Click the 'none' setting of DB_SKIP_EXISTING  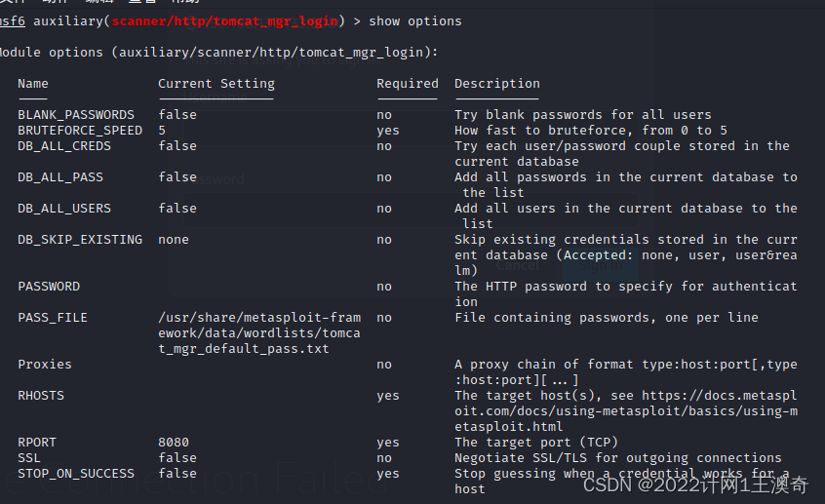(174, 240)
